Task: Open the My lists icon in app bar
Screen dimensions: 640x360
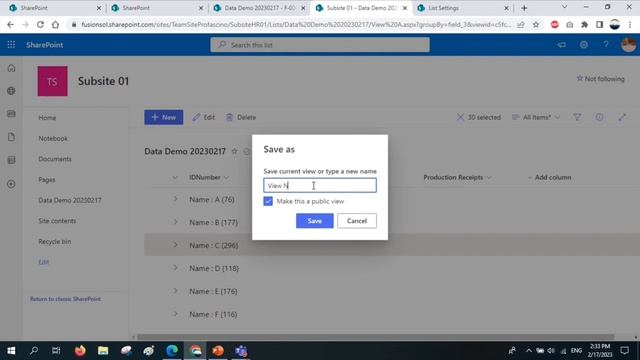Action: (x=11, y=160)
